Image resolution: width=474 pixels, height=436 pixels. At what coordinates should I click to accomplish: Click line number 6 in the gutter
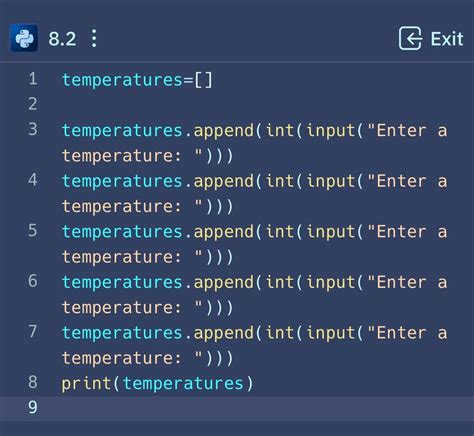coord(33,281)
